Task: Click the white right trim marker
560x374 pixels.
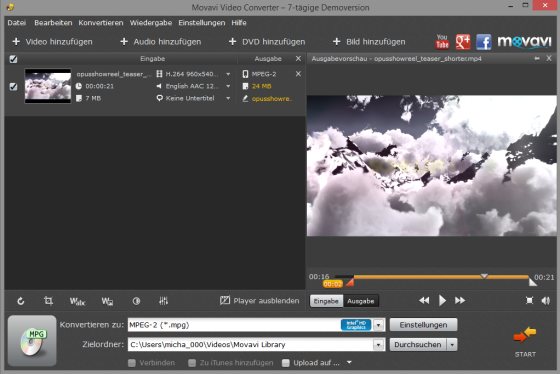Action: pos(532,282)
